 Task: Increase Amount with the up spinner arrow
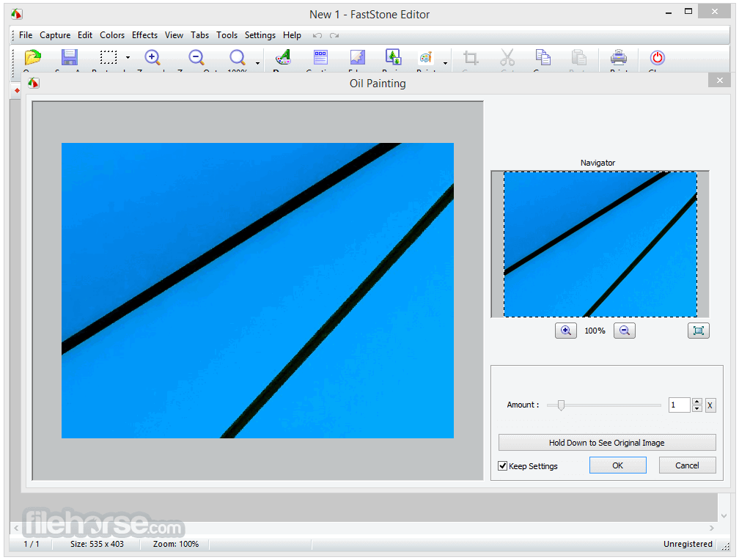tap(697, 402)
